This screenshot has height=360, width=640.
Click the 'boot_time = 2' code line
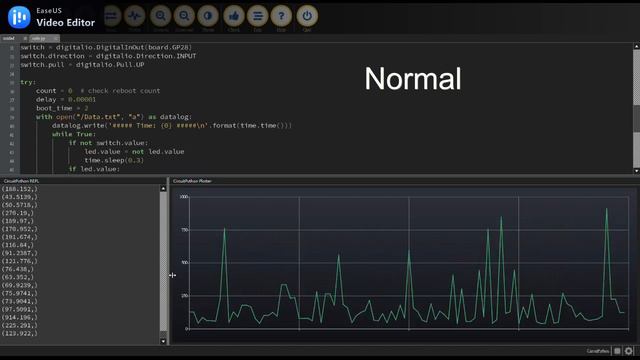pos(62,108)
